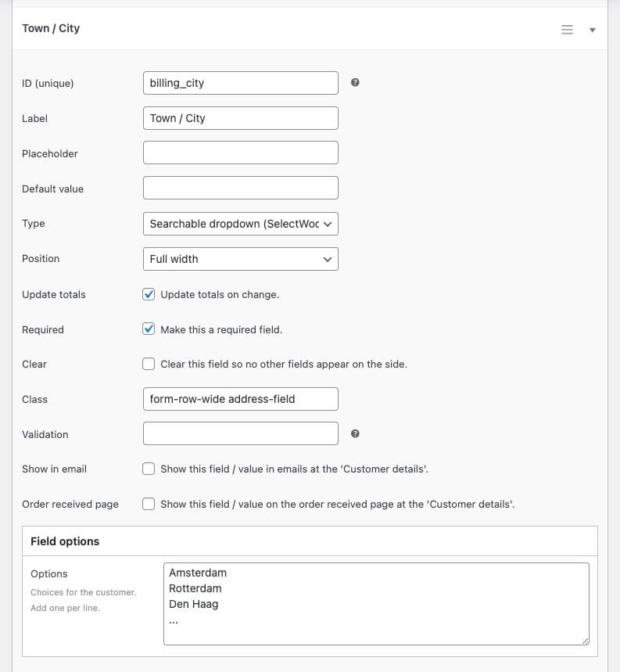Enable the Clear this field checkbox

[x=149, y=364]
